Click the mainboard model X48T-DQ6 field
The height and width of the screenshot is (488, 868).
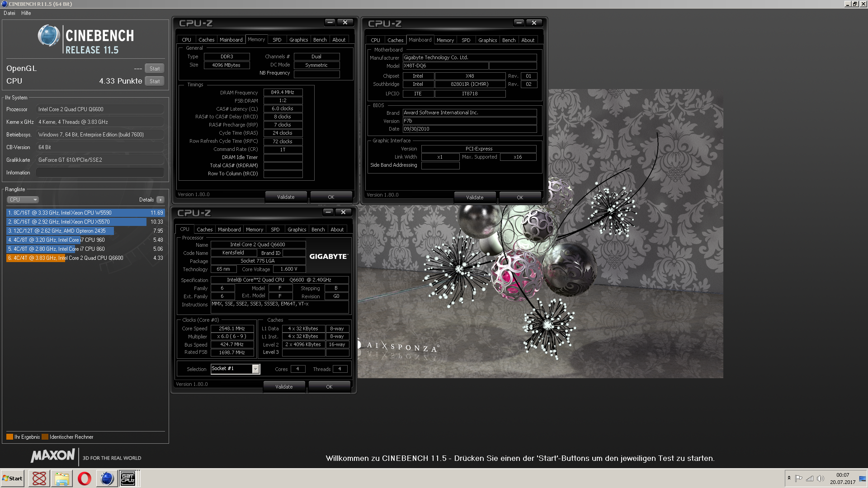tap(445, 66)
